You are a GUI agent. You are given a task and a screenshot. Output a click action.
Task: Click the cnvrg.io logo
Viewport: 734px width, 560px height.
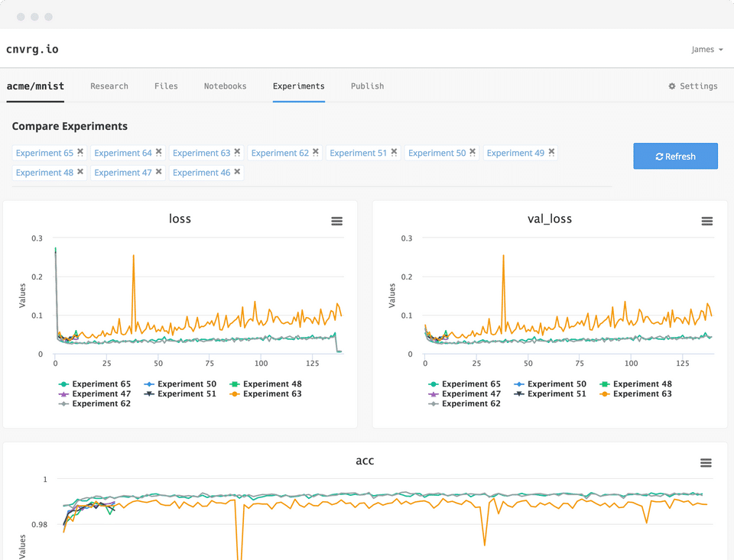32,49
